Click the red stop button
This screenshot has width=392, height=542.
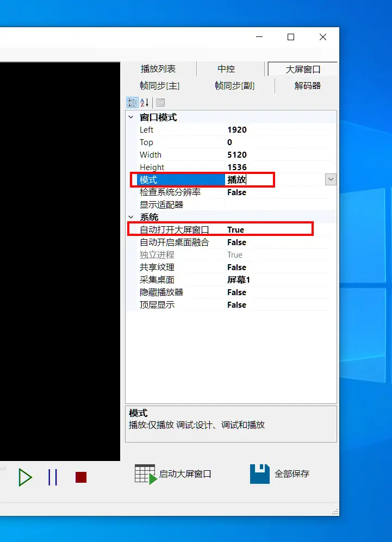[81, 477]
